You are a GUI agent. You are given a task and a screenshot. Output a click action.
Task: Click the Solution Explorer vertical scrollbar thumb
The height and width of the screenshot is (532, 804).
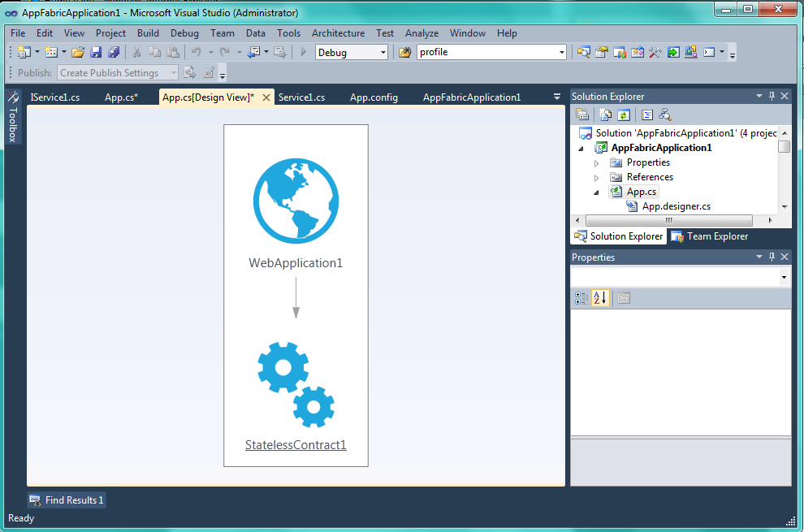pyautogui.click(x=784, y=146)
